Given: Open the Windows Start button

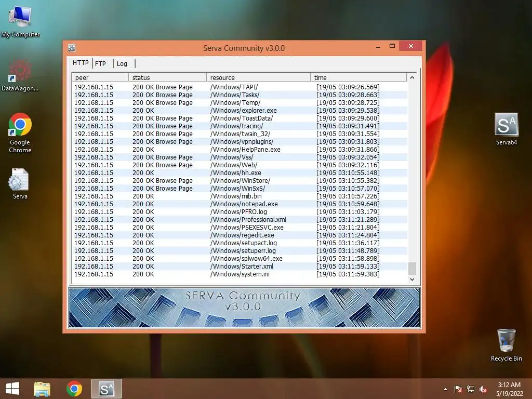Looking at the screenshot, I should [x=12, y=389].
